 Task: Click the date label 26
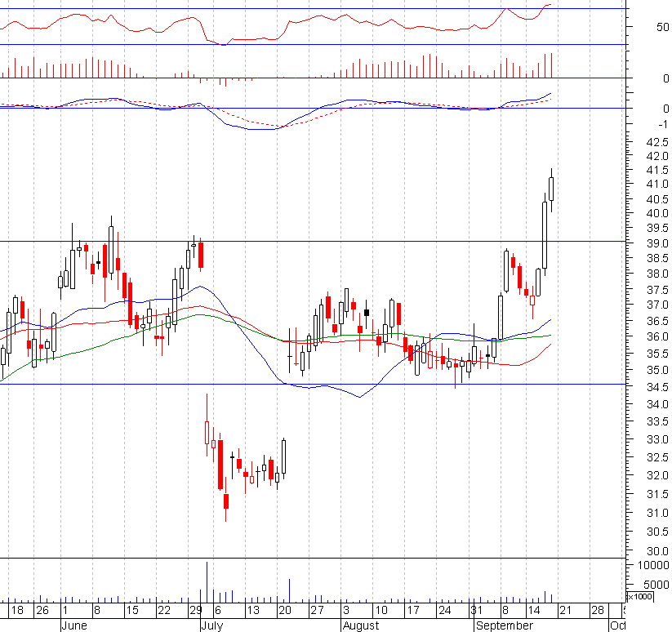(x=42, y=610)
